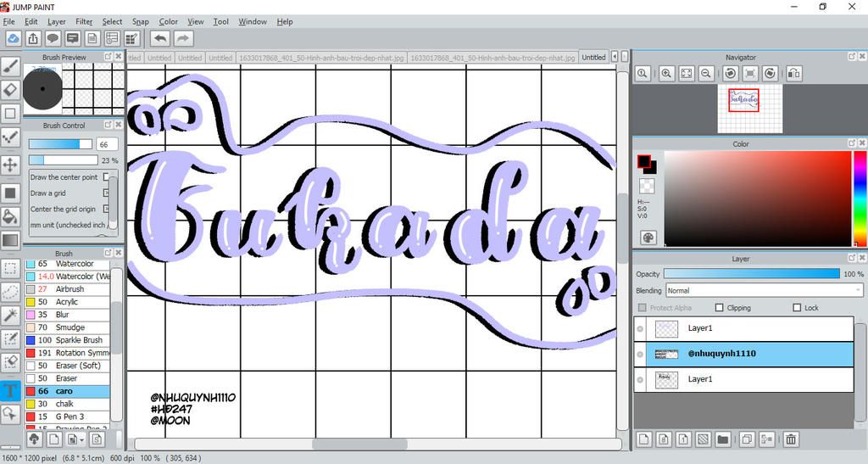The height and width of the screenshot is (464, 868).
Task: Select the Select Pen tool
Action: tap(10, 338)
